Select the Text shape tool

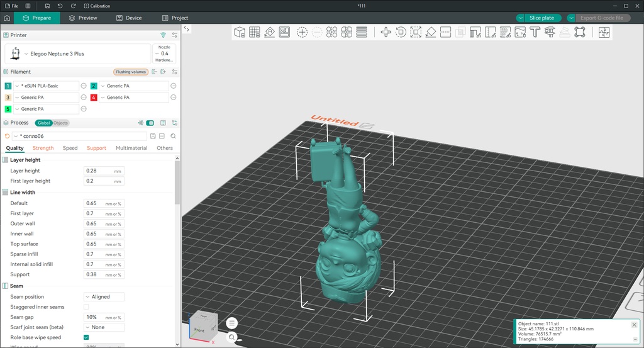pos(535,32)
